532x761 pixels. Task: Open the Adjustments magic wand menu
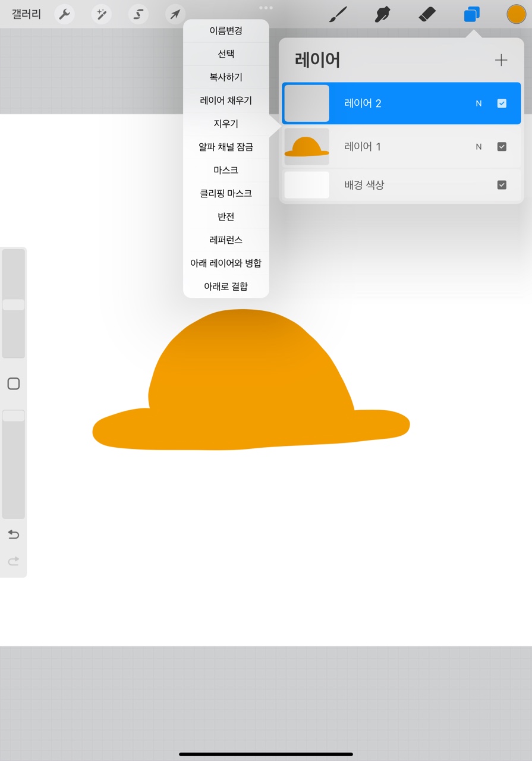click(102, 14)
